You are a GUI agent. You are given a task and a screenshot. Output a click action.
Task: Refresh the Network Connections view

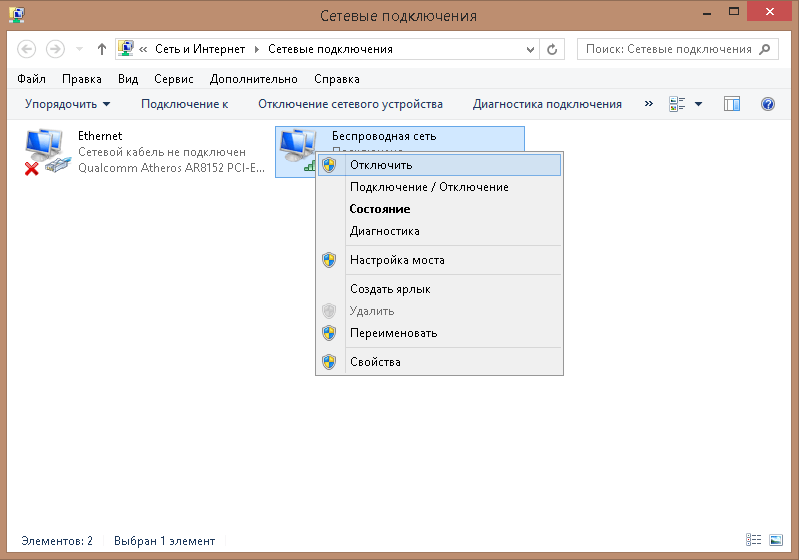coord(552,49)
